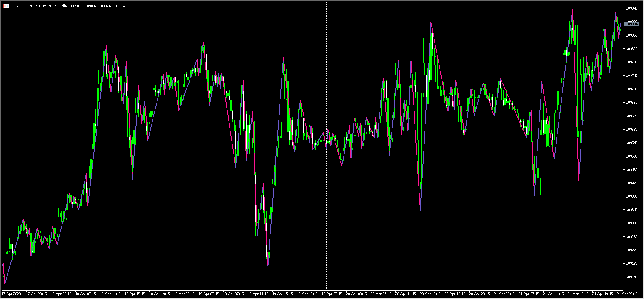Click the 21 Apr 07:15 time axis label

pyautogui.click(x=529, y=294)
